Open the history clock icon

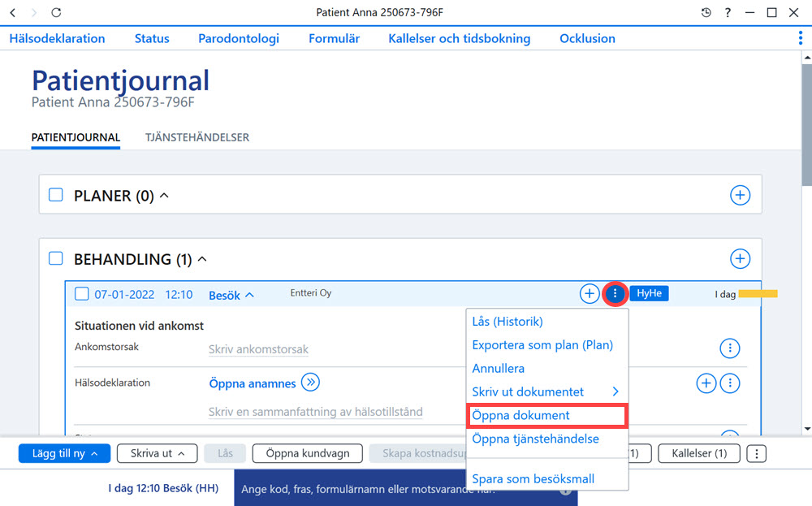coord(706,12)
